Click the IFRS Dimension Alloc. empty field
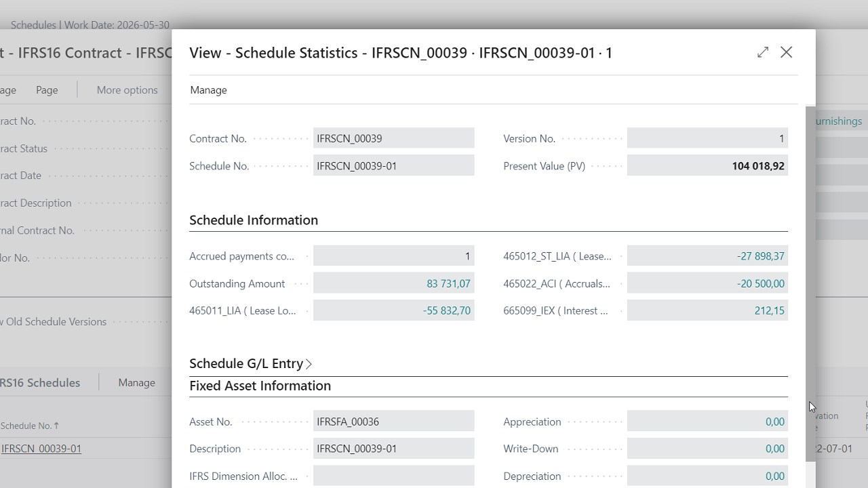The height and width of the screenshot is (488, 868). 393,476
